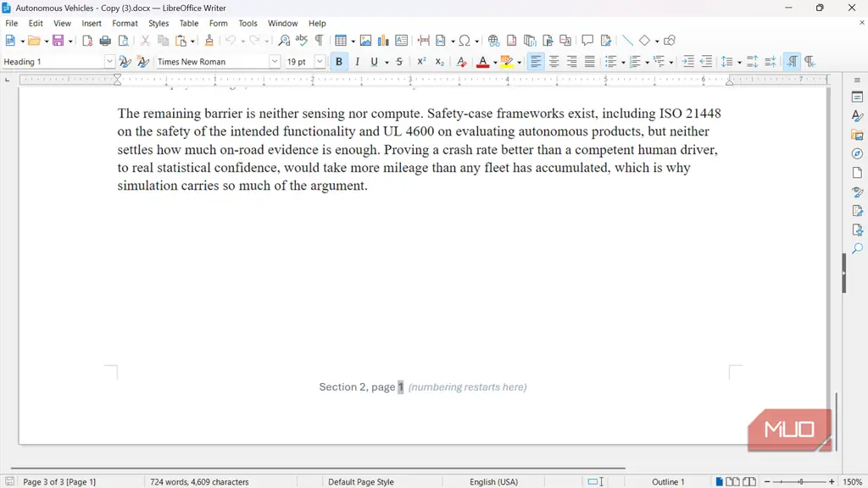Click English (USA) language in status bar
Screen dimensions: 868x488
click(x=494, y=482)
